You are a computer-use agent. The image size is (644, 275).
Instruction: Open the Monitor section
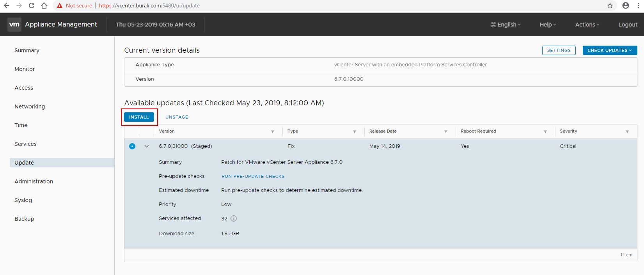click(x=25, y=69)
